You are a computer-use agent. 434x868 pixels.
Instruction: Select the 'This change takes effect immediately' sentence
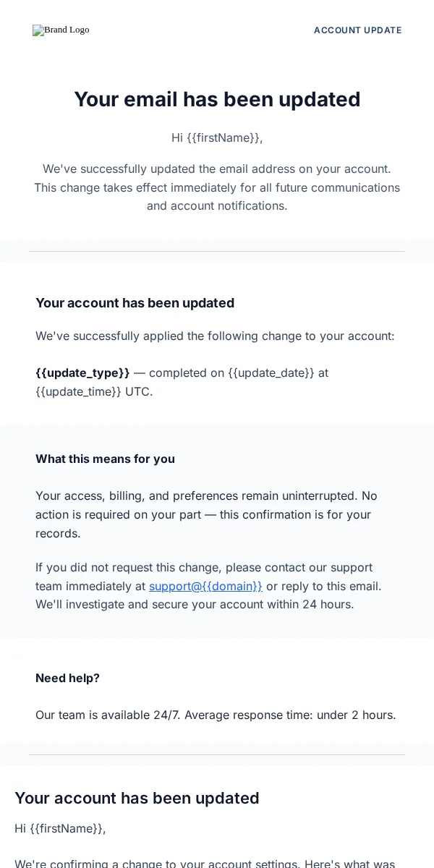217,197
